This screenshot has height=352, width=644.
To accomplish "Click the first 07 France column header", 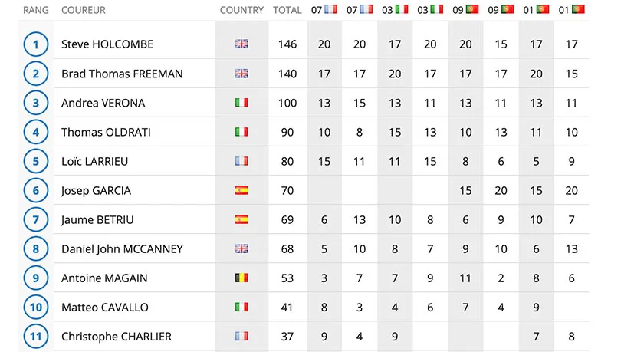I will pos(324,9).
